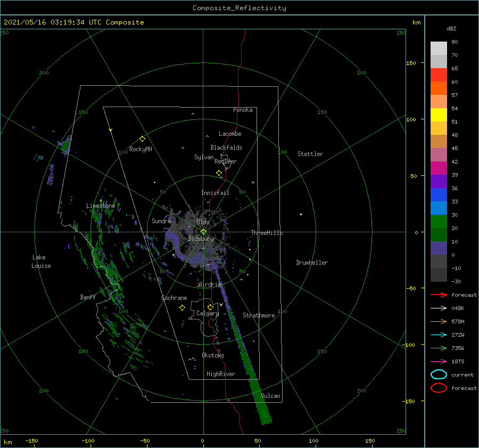Click the yellow diamond marker above RockyMH

(142, 139)
